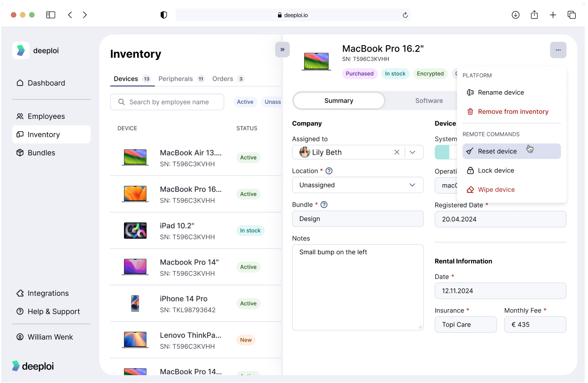Open Dashboard in the sidebar
The width and height of the screenshot is (588, 383).
(x=51, y=83)
